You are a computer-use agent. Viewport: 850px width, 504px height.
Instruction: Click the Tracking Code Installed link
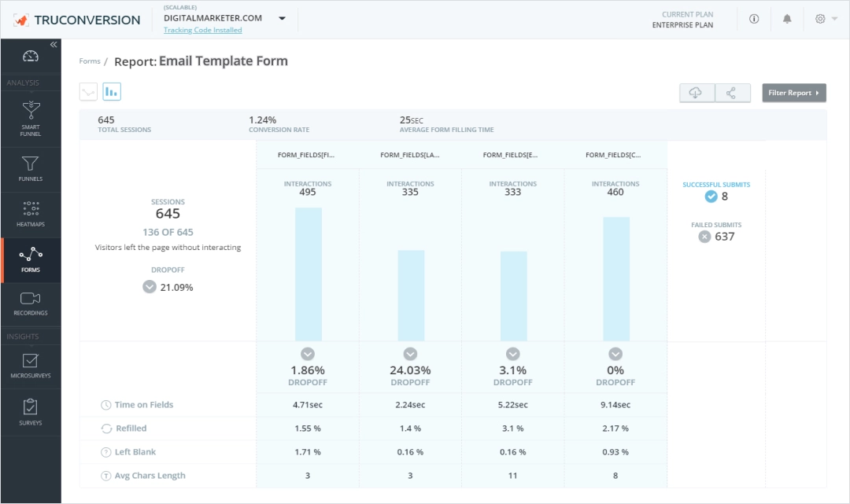pos(202,30)
